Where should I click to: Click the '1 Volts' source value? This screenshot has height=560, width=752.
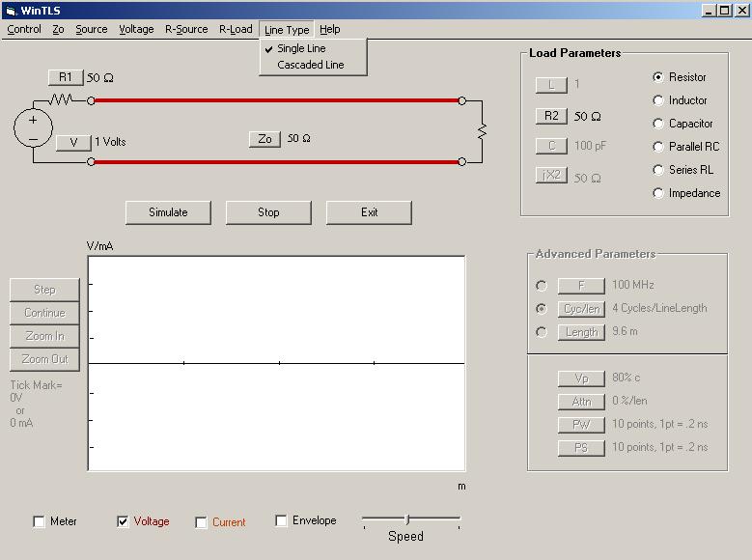click(x=110, y=142)
